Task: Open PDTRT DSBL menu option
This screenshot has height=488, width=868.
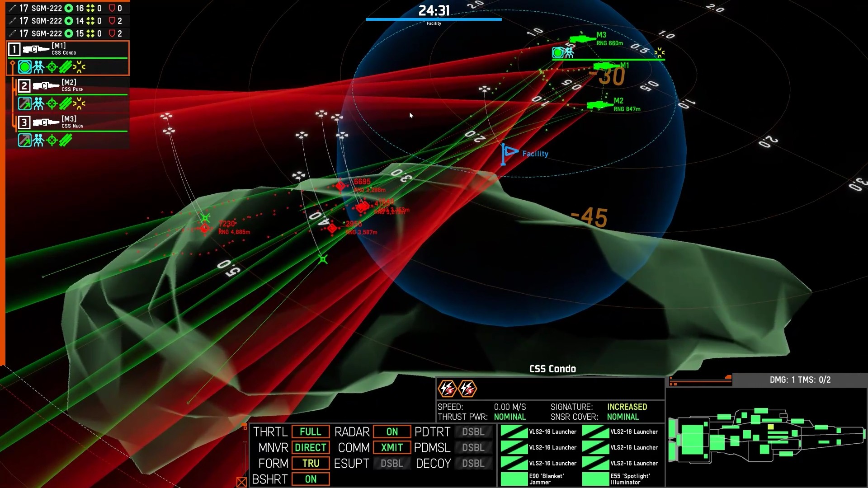Action: [x=473, y=432]
